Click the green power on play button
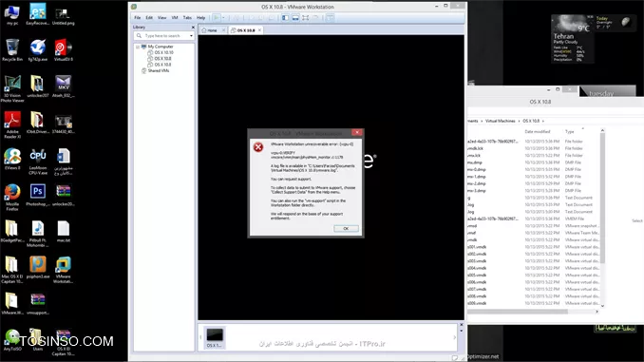 [x=216, y=18]
